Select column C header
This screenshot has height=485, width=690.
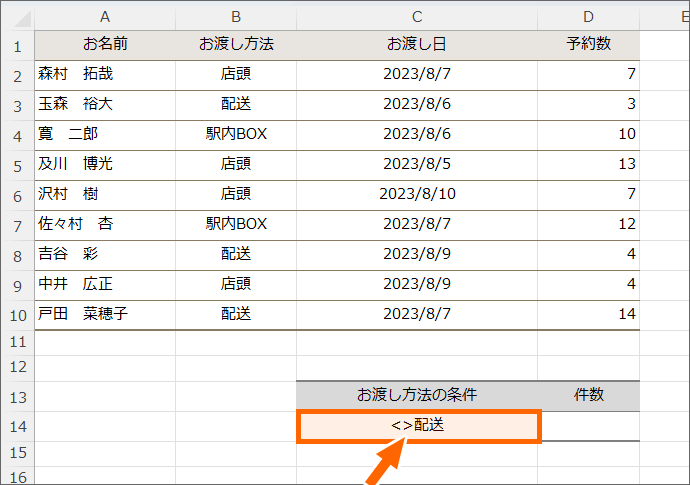tap(417, 18)
